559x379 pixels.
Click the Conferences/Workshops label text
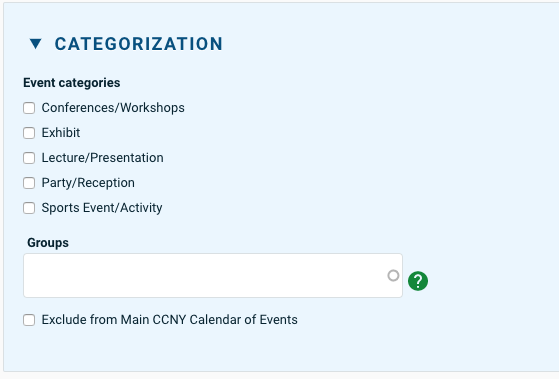tap(113, 108)
